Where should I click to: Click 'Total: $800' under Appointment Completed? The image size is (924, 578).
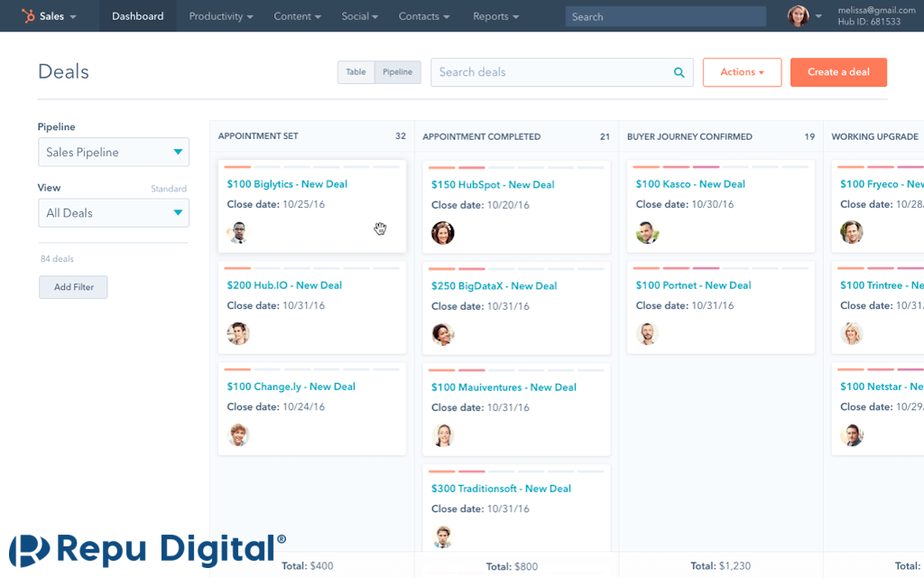512,566
